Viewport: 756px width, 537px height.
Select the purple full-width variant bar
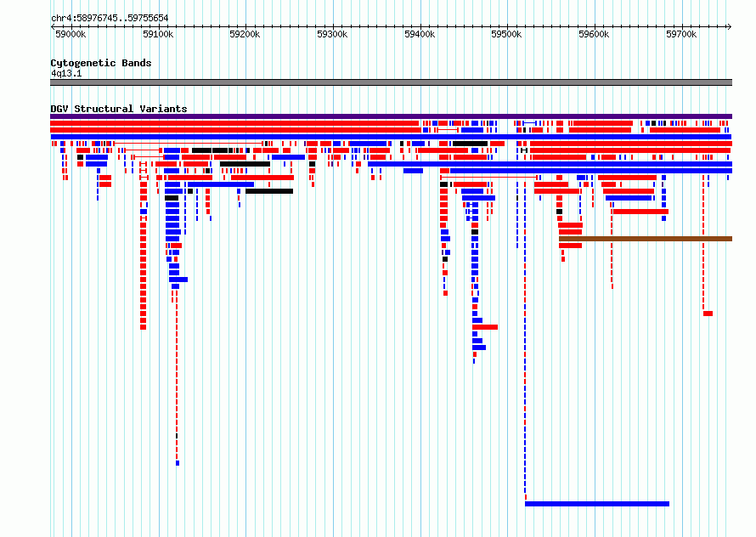coord(391,116)
